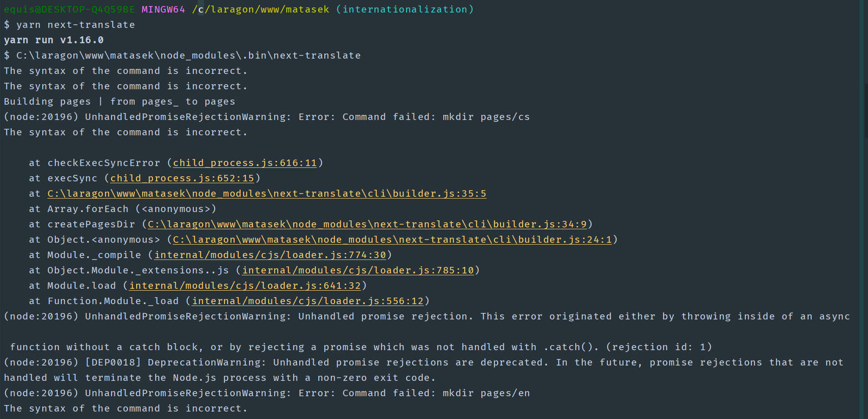Open loader.js:774:30 Module._compile link
Screen dimensions: 868x419
coord(270,255)
